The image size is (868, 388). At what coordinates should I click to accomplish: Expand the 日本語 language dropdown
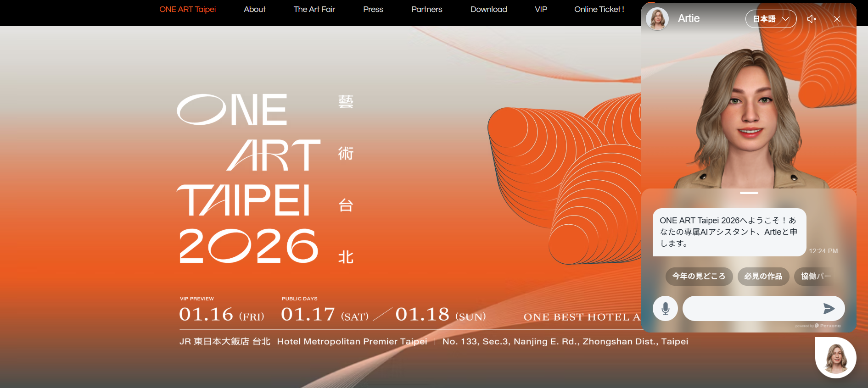point(771,19)
